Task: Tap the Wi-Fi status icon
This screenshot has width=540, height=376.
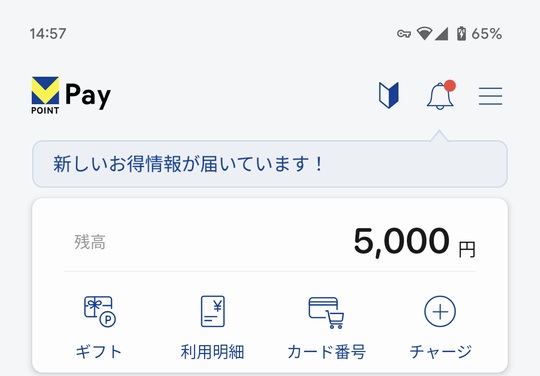Action: pyautogui.click(x=424, y=34)
